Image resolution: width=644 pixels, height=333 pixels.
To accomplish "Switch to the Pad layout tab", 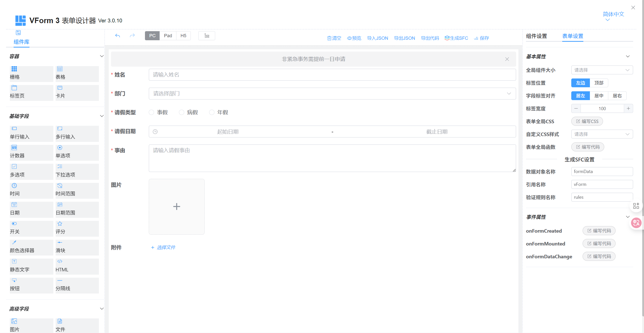I will (168, 36).
